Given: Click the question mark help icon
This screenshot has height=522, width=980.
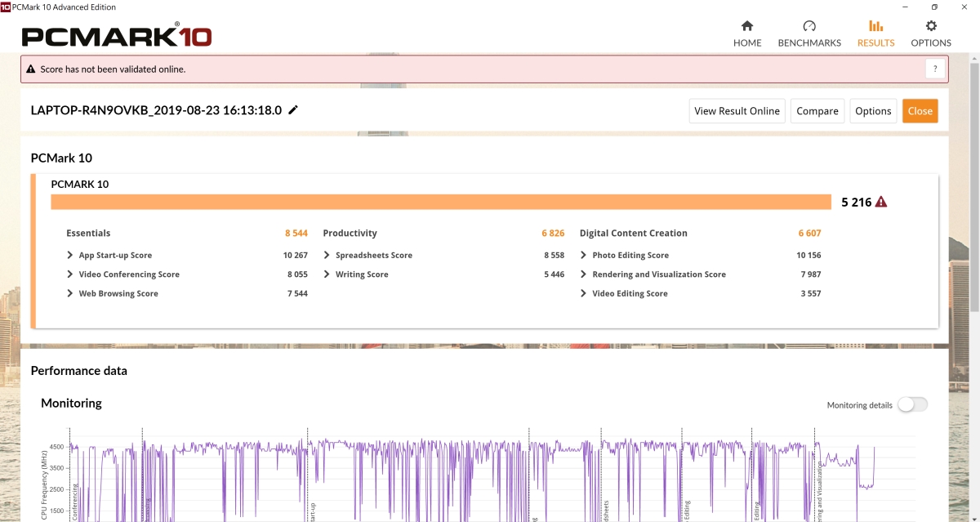Looking at the screenshot, I should [935, 69].
